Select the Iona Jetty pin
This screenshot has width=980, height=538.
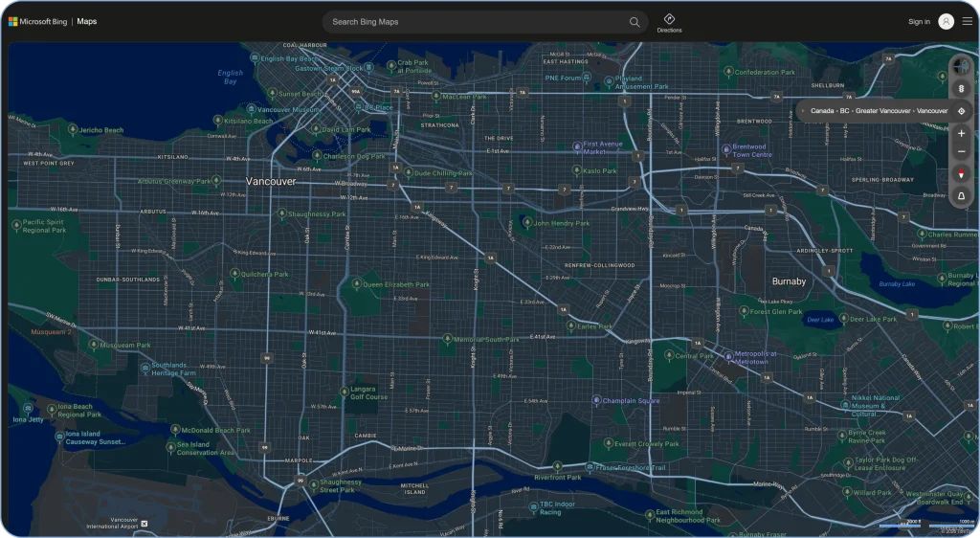tap(28, 409)
